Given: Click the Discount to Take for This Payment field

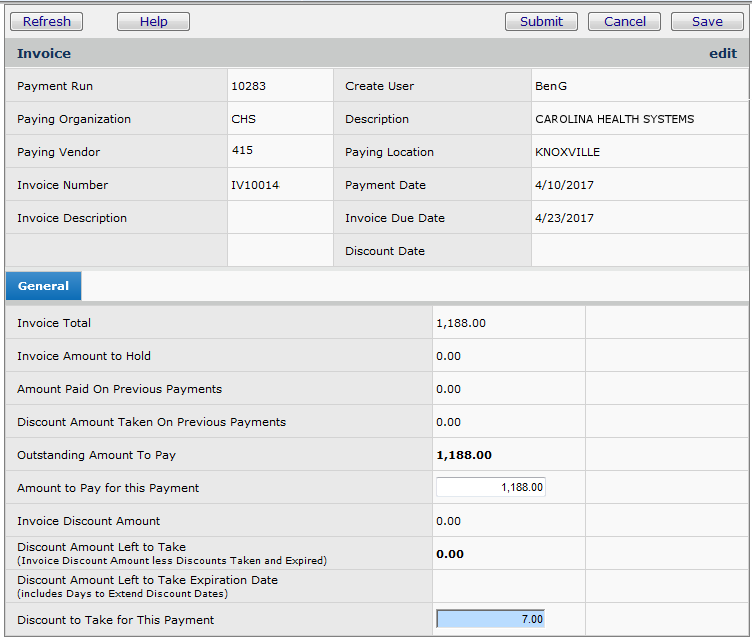Looking at the screenshot, I should 491,620.
